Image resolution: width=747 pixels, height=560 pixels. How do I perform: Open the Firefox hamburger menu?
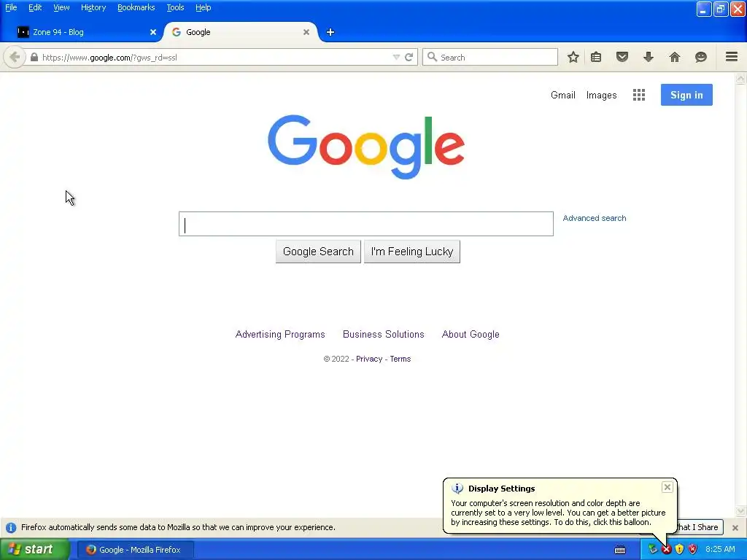click(732, 57)
